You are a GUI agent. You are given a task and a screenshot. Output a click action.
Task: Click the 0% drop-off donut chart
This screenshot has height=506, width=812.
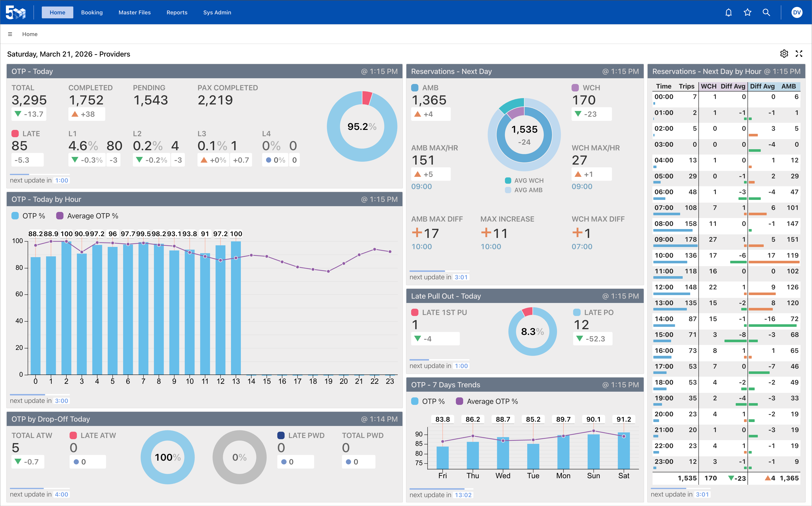(239, 457)
